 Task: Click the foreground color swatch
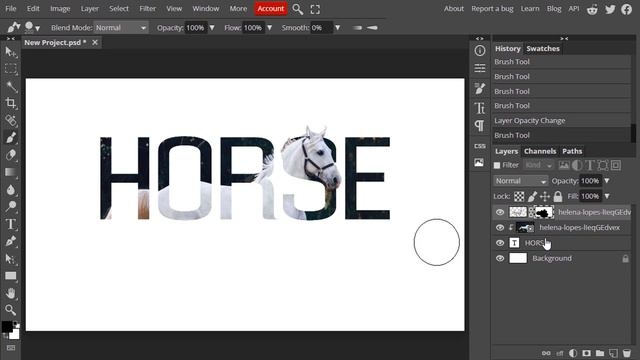[7, 327]
